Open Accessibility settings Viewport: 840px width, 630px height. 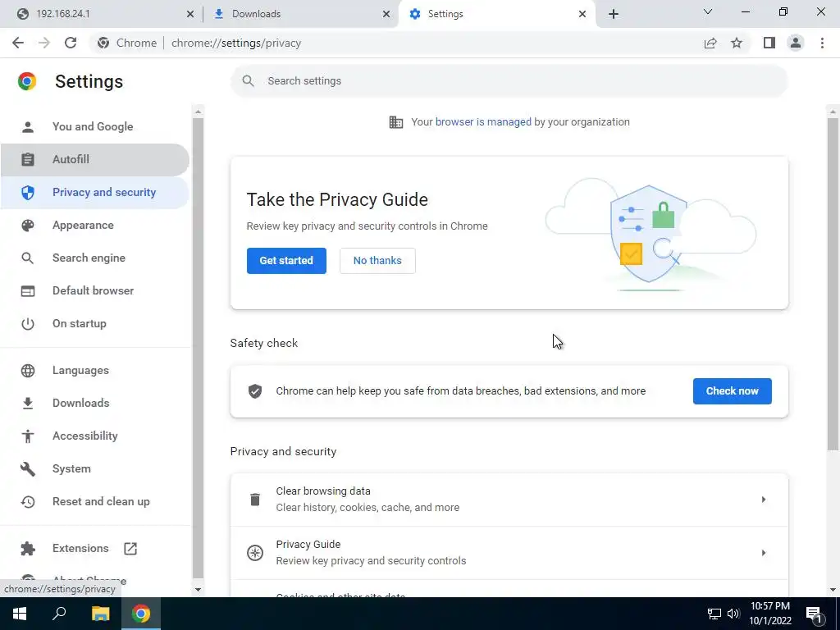tap(95, 436)
